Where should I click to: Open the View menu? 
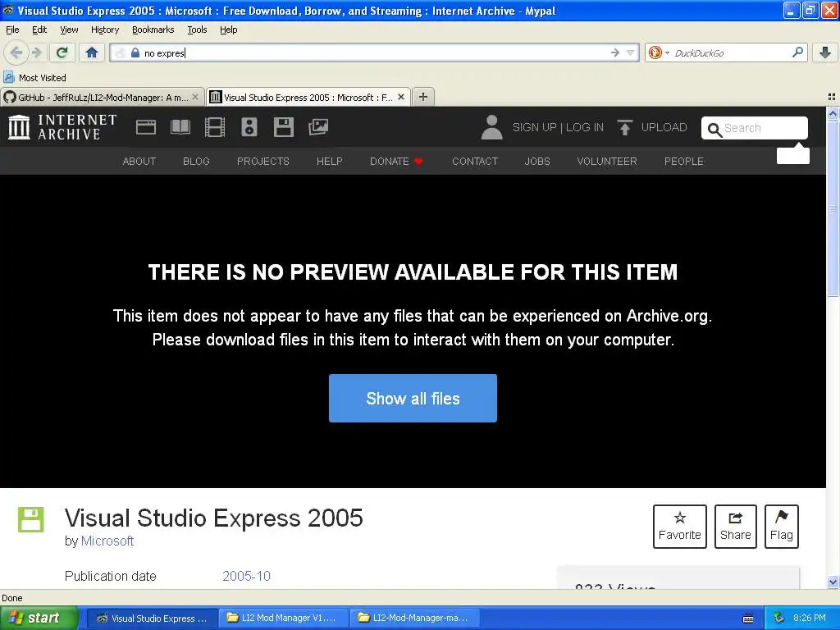[x=69, y=30]
